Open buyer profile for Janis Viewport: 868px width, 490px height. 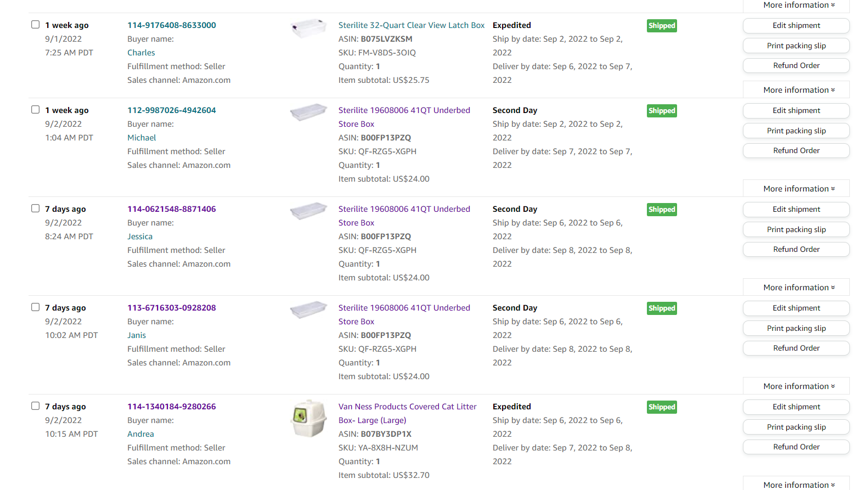(137, 335)
